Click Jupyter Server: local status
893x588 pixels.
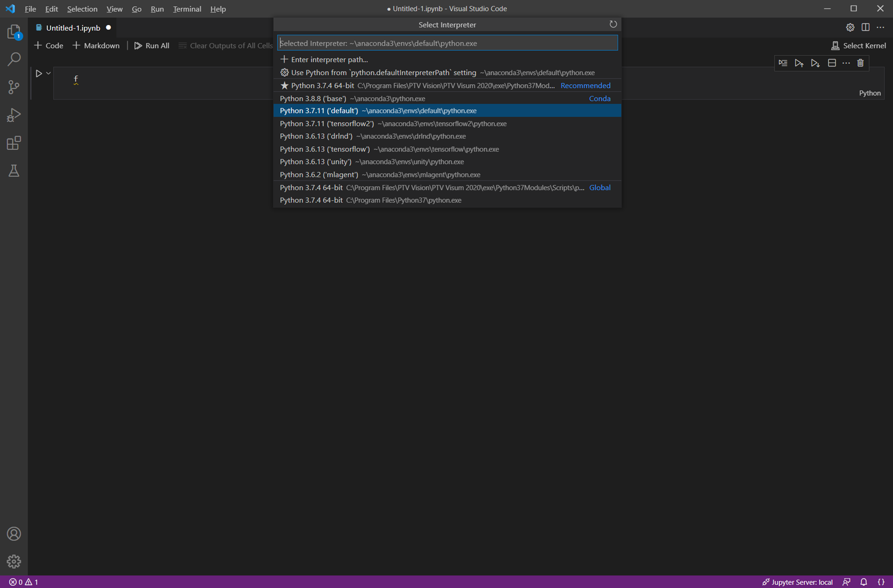(x=797, y=582)
